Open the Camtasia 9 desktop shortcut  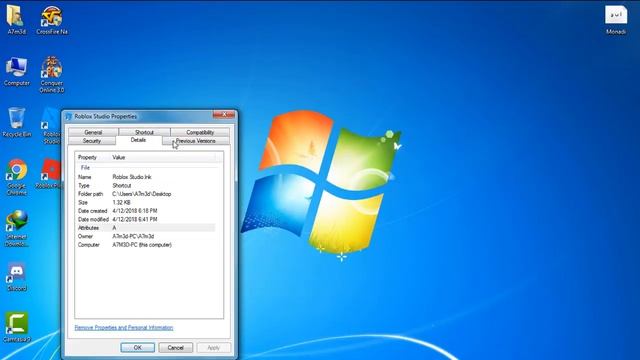point(16,327)
